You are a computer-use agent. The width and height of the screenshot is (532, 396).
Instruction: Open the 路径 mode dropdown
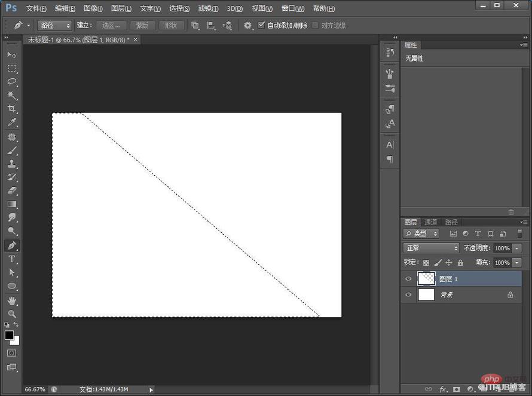[54, 26]
